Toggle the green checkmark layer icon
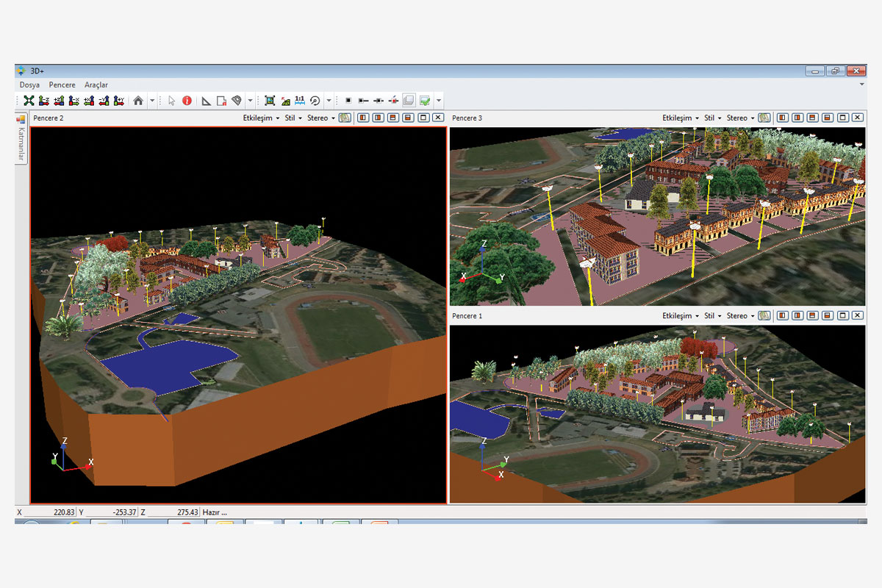 (424, 101)
